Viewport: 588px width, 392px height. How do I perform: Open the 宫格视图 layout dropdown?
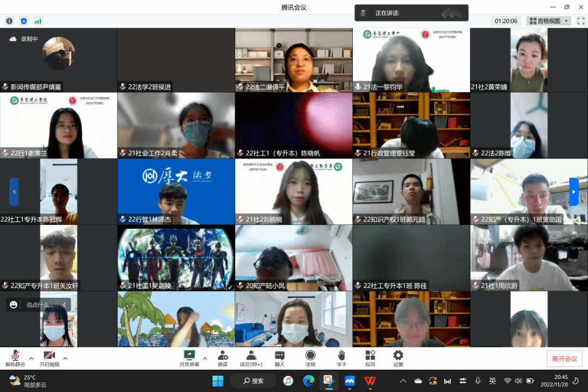click(x=548, y=21)
